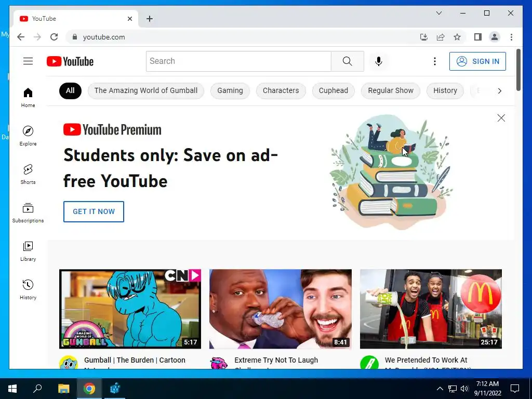532x399 pixels.
Task: Open a new browser tab
Action: [x=149, y=19]
